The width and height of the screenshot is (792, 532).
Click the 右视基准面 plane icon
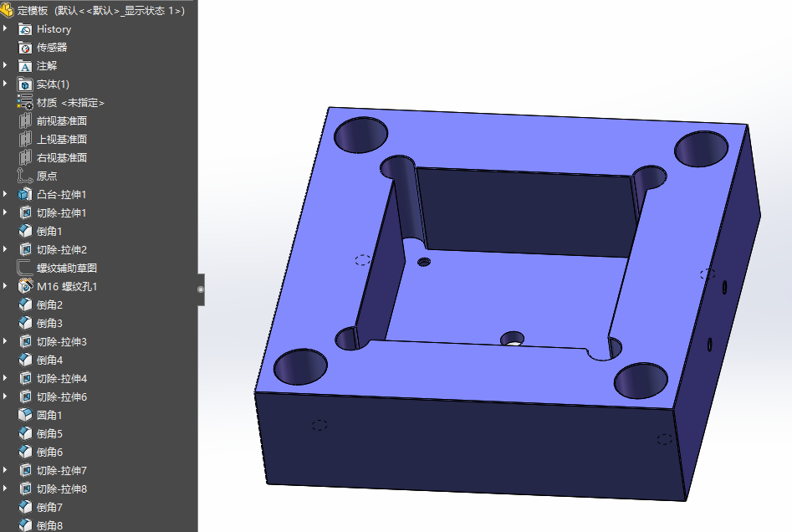pyautogui.click(x=25, y=157)
